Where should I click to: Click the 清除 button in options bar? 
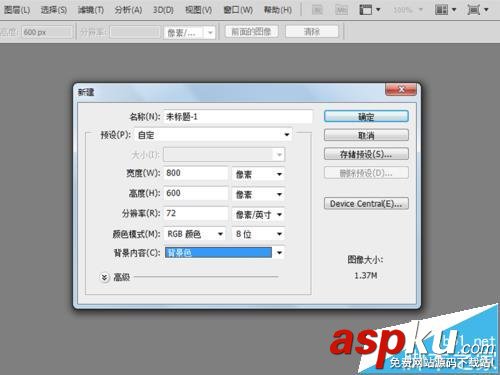click(312, 32)
